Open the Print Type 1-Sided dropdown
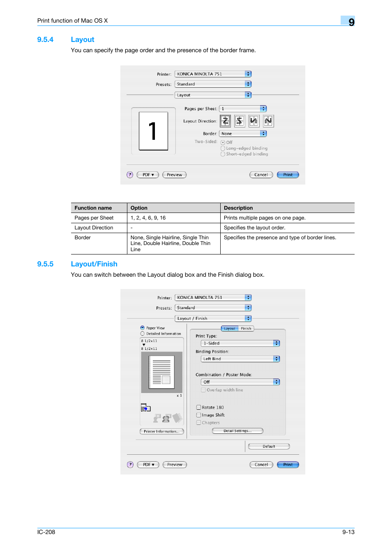Viewport: 392px width, 555px height. pos(240,343)
